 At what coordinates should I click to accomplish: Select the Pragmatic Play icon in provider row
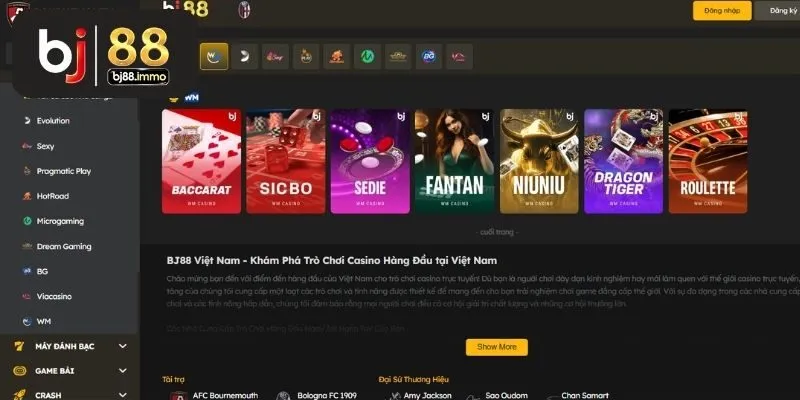pyautogui.click(x=306, y=56)
